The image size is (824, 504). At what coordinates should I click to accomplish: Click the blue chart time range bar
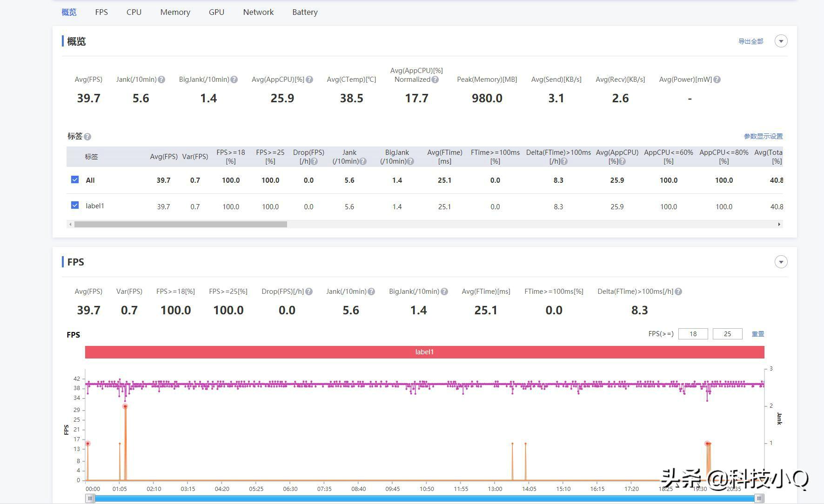[424, 498]
